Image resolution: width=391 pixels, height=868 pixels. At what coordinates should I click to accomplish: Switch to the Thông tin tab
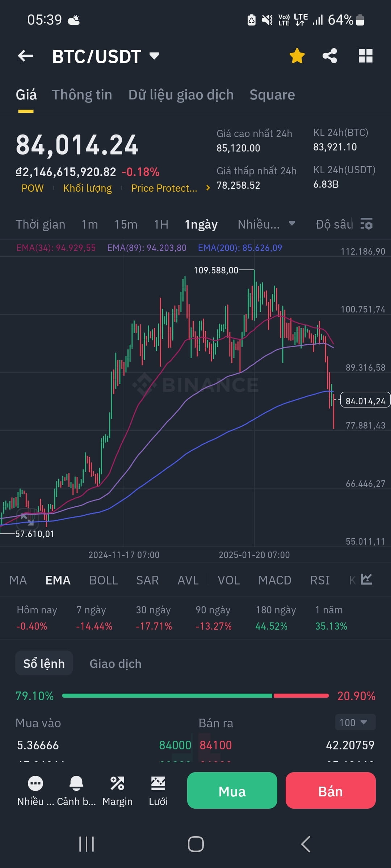point(82,95)
